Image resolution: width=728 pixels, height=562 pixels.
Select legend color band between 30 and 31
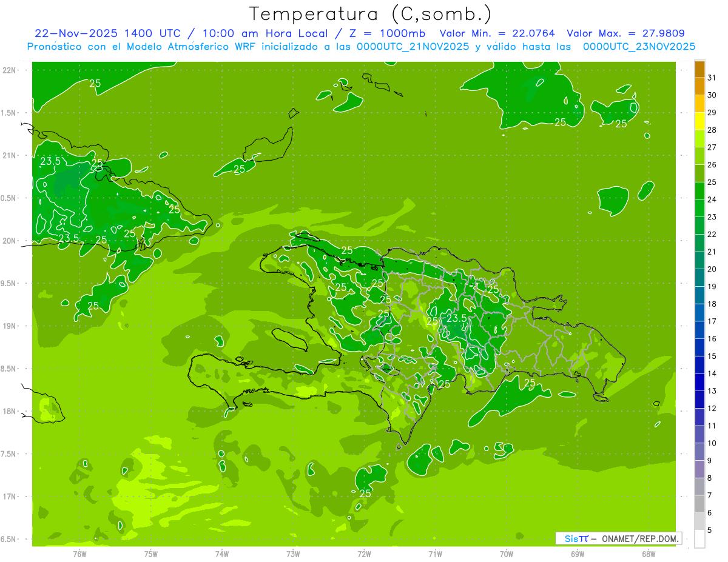699,87
